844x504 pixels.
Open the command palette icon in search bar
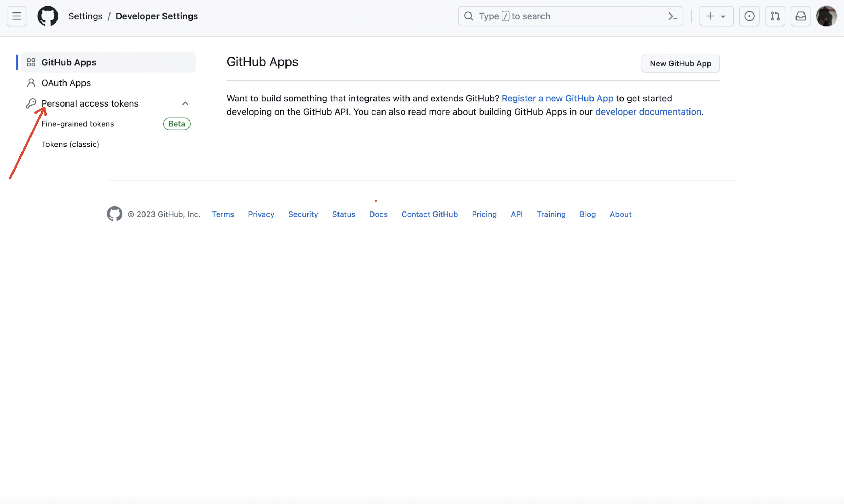672,16
